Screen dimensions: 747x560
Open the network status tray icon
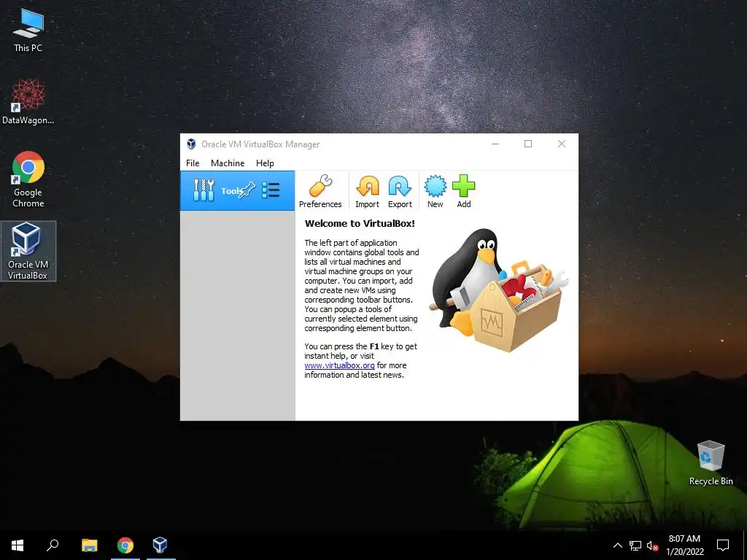tap(635, 545)
